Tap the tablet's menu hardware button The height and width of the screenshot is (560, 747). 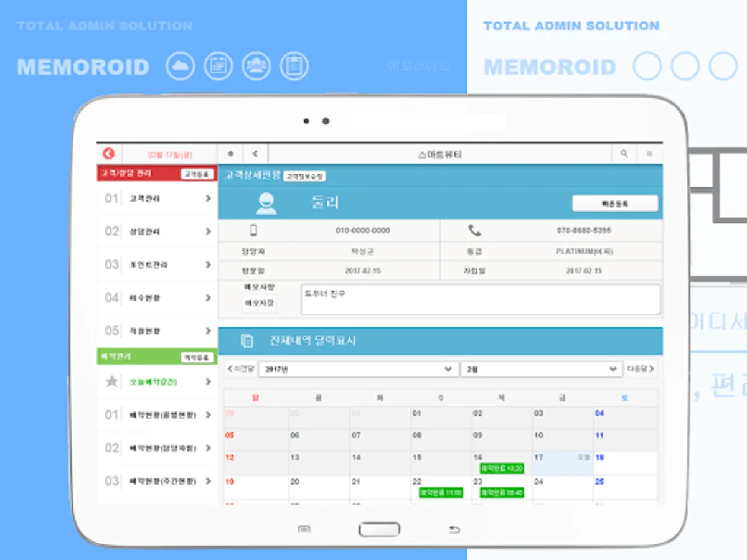tap(304, 530)
